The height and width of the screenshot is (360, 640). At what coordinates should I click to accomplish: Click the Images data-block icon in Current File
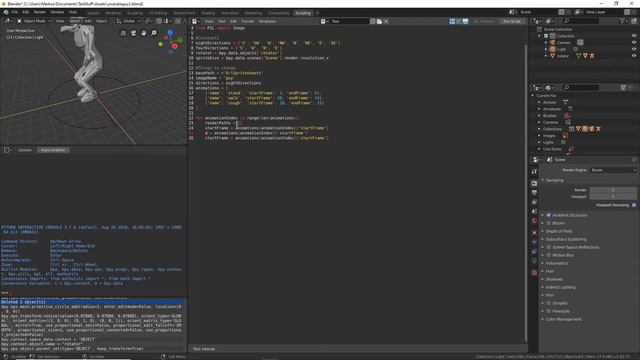(565, 136)
